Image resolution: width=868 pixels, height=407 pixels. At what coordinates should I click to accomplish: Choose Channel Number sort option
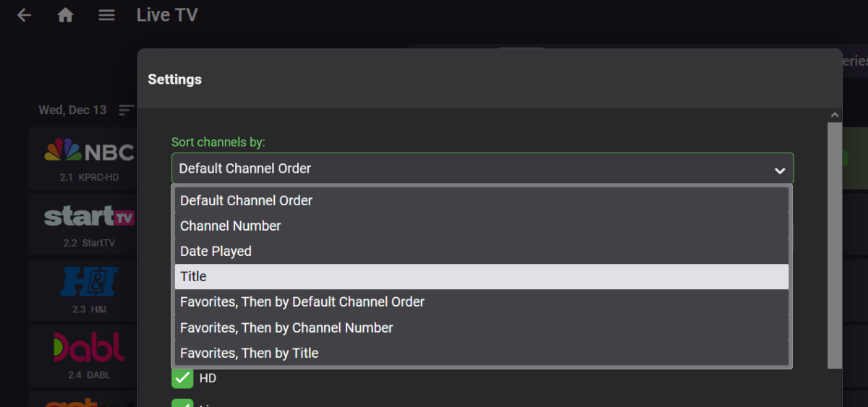(x=482, y=226)
